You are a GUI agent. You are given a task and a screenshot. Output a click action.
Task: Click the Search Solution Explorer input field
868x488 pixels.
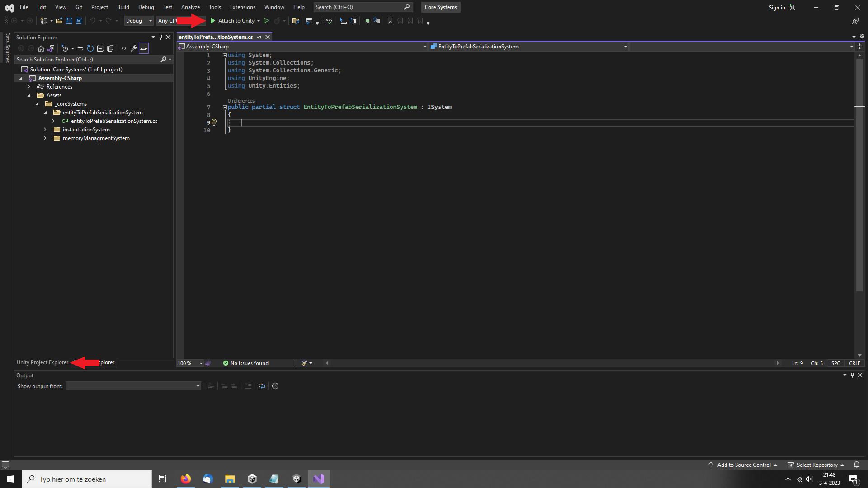pos(86,60)
